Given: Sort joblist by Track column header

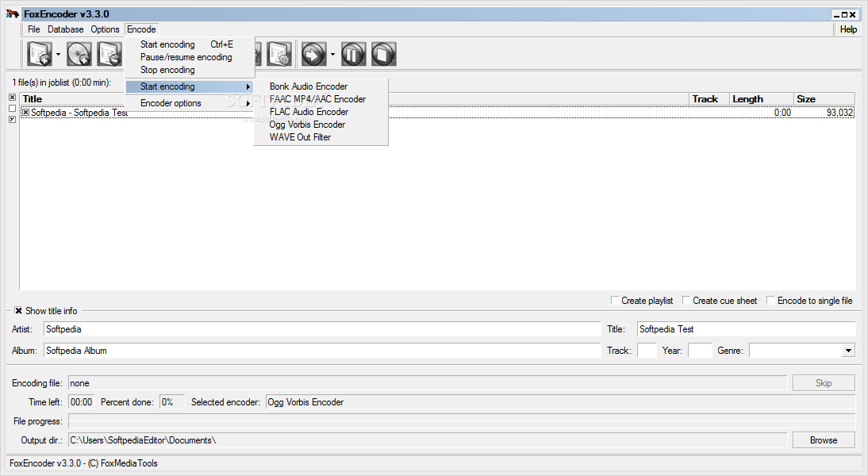Looking at the screenshot, I should coord(709,99).
